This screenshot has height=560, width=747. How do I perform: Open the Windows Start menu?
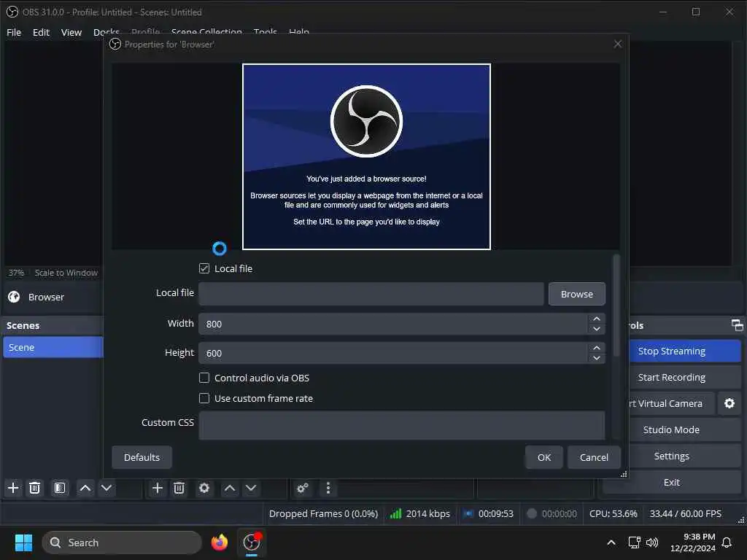click(x=23, y=542)
